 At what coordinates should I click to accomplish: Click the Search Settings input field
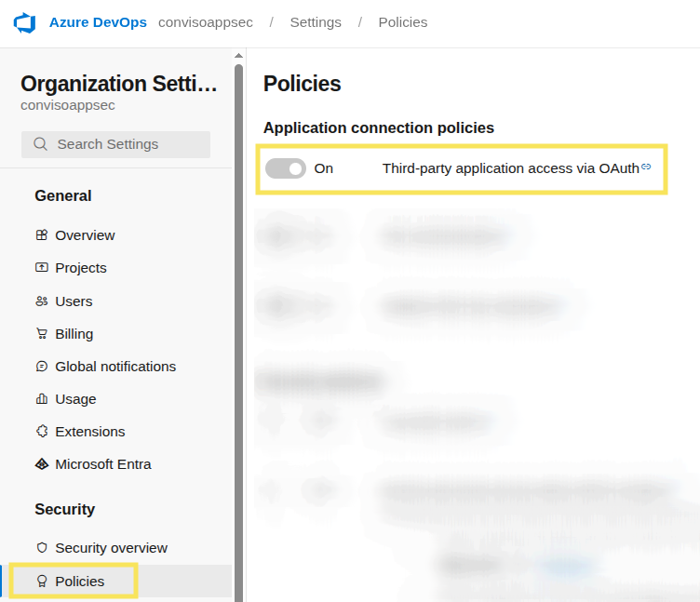coord(115,144)
